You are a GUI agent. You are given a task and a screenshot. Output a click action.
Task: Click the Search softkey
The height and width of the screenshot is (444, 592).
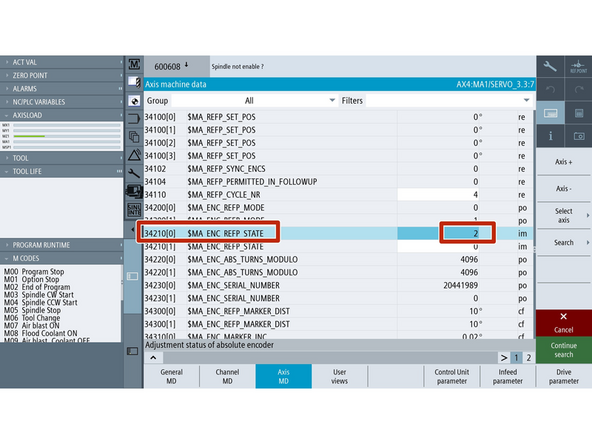[564, 242]
